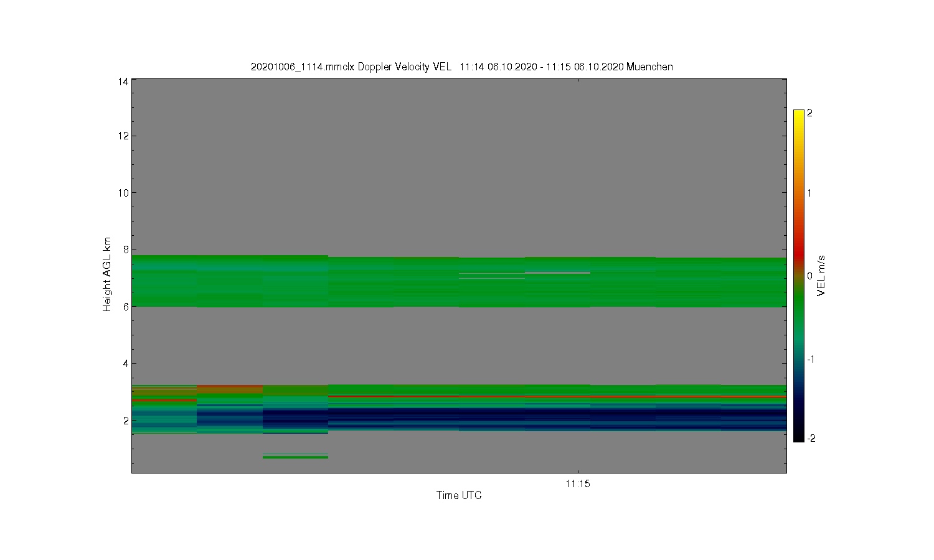Click the Time UTC axis label
This screenshot has width=934, height=560.
pos(459,495)
